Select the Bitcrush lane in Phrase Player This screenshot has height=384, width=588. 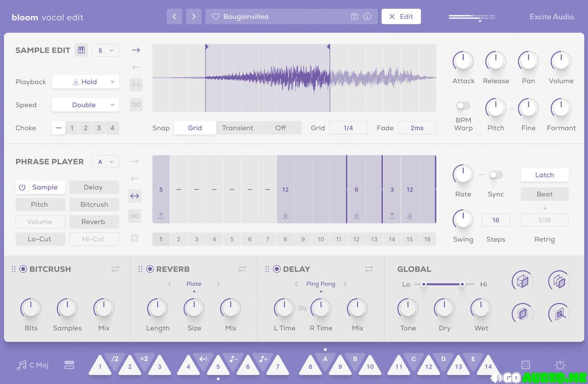coord(94,204)
